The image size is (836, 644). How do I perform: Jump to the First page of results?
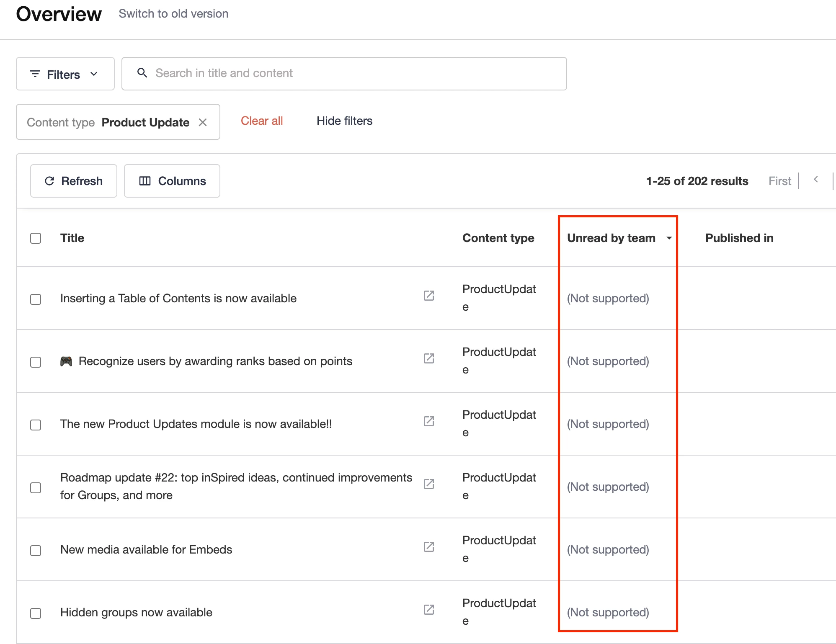tap(779, 180)
